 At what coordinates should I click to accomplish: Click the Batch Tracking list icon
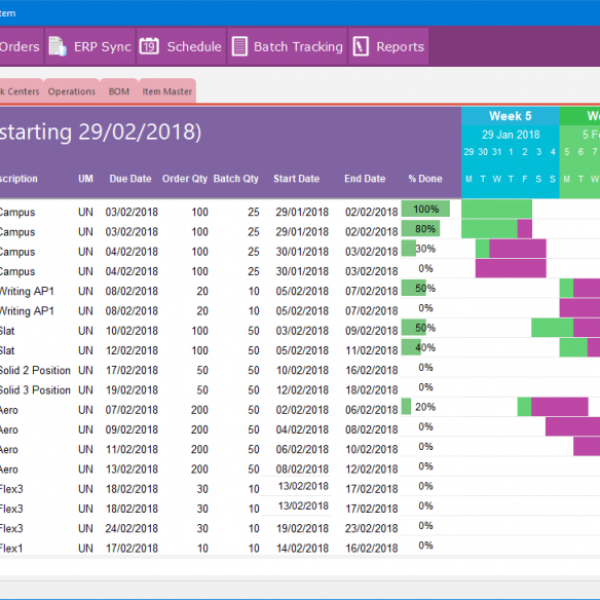[x=239, y=47]
